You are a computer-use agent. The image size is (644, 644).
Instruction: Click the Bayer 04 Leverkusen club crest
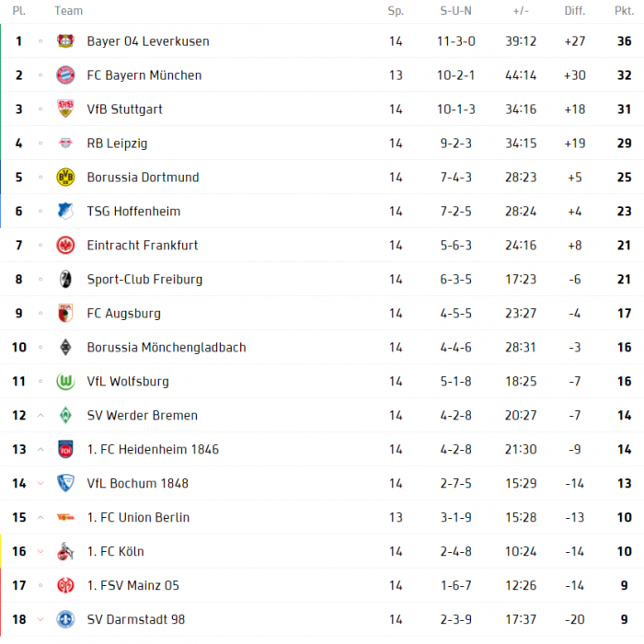pos(65,41)
